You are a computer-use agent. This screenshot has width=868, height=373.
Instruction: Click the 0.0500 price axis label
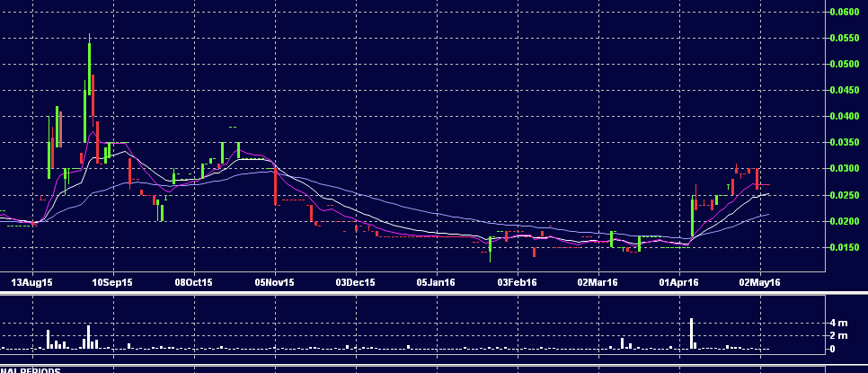[x=845, y=64]
